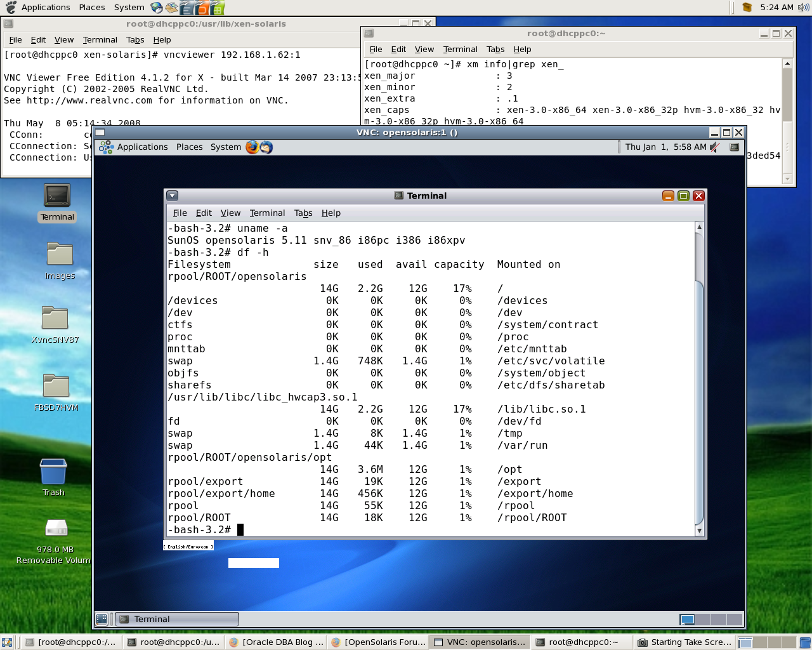The width and height of the screenshot is (812, 650).
Task: Open the XvncSNV87 desktop folder
Action: coord(55,324)
